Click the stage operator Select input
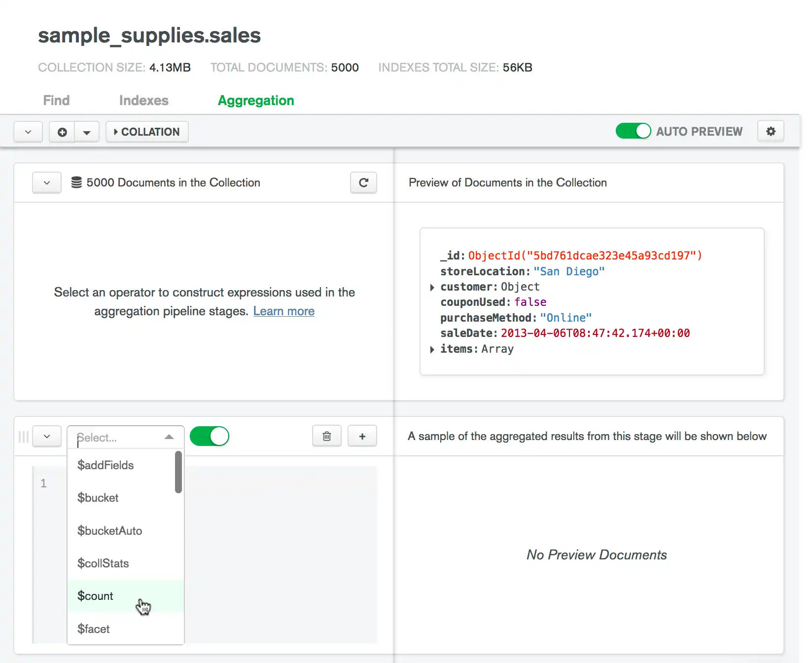Screen dimensions: 812x663 118,438
